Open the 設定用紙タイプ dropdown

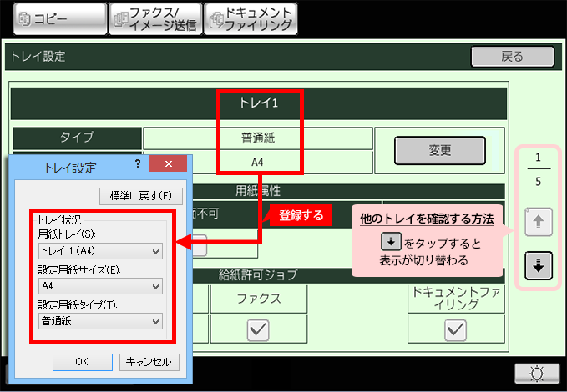[100, 321]
